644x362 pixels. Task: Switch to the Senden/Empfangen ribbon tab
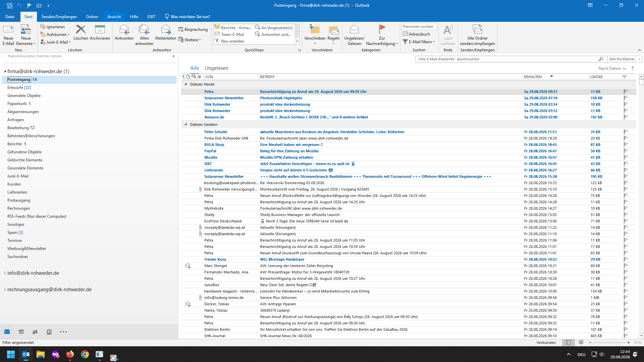(59, 17)
